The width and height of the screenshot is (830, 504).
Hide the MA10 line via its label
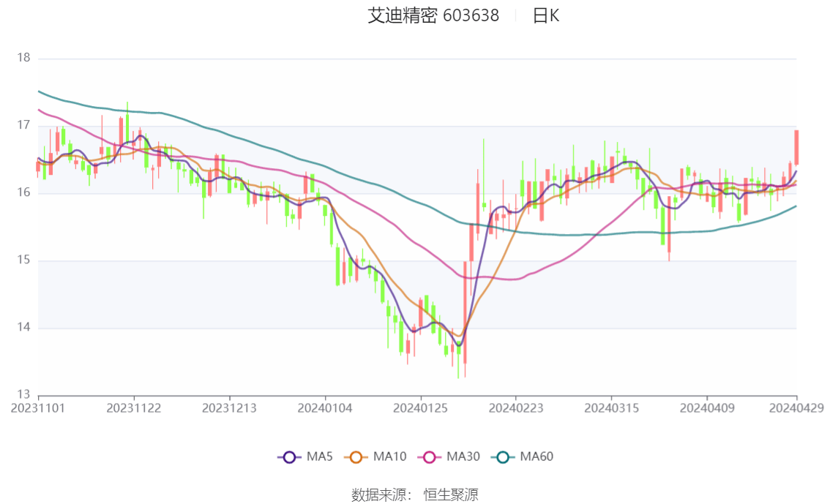pos(389,457)
